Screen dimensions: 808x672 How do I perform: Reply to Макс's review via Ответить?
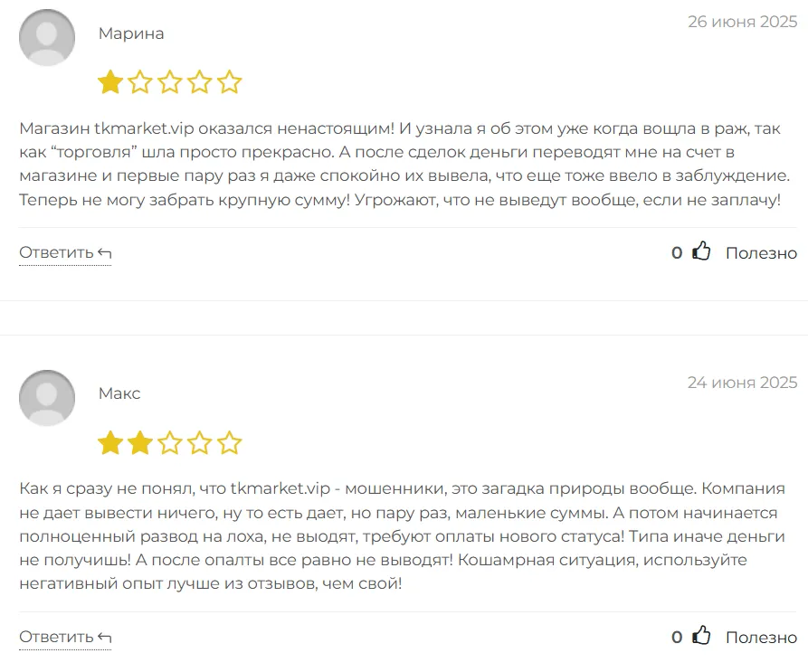click(x=65, y=637)
